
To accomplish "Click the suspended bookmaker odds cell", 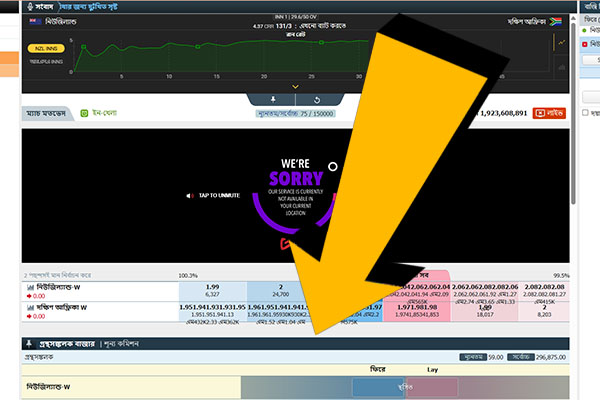I will click(404, 388).
